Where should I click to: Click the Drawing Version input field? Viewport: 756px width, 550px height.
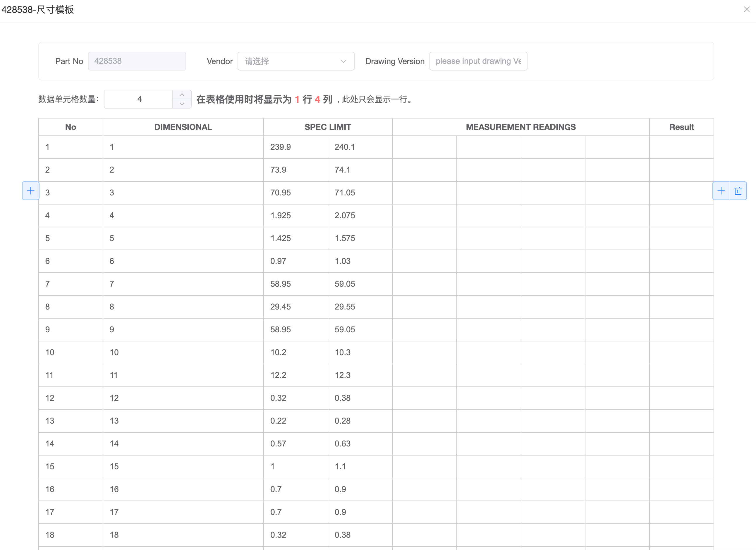tap(478, 61)
